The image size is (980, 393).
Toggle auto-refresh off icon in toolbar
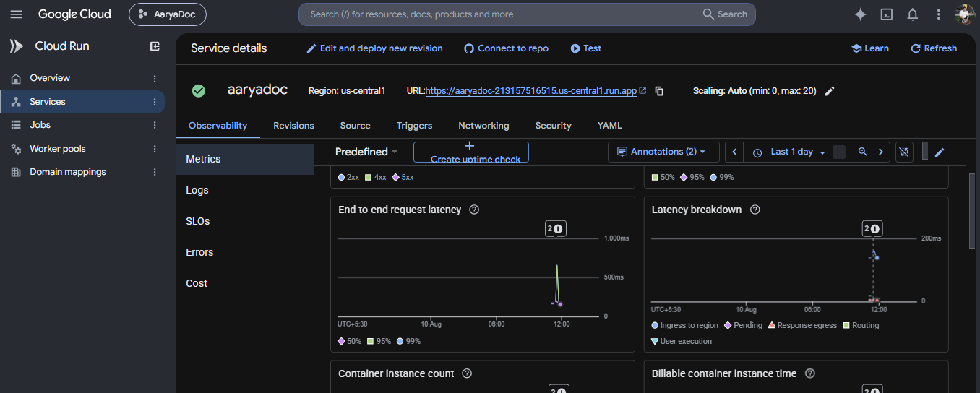[904, 152]
